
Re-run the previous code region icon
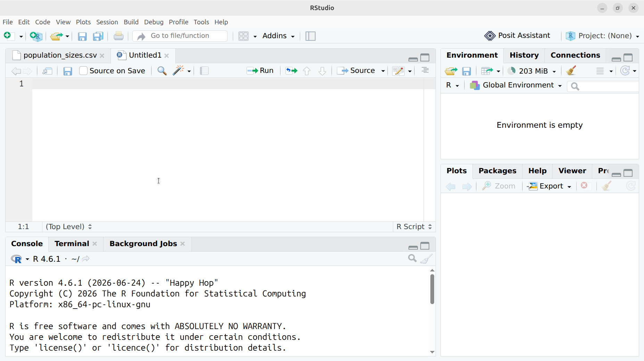291,71
